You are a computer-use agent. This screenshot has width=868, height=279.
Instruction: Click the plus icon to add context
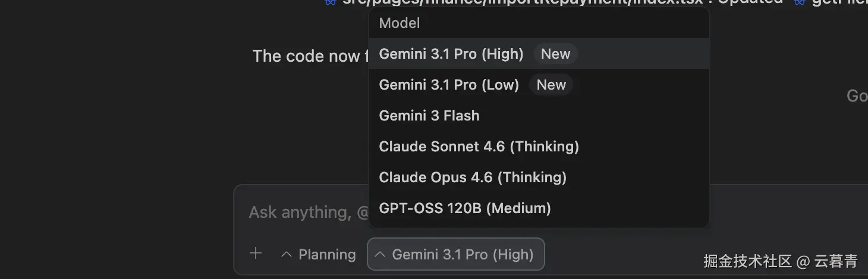256,254
